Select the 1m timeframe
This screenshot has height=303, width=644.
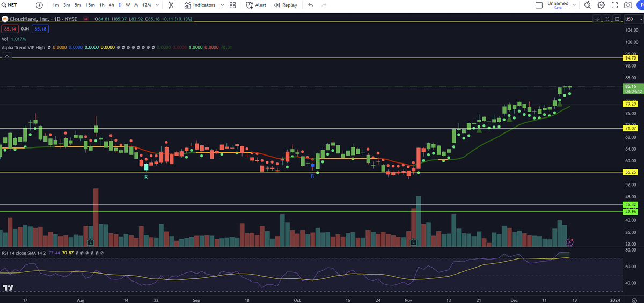56,5
